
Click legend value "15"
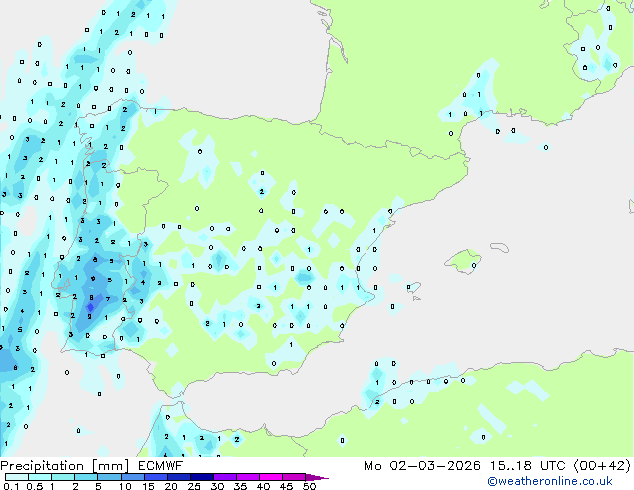pyautogui.click(x=148, y=486)
